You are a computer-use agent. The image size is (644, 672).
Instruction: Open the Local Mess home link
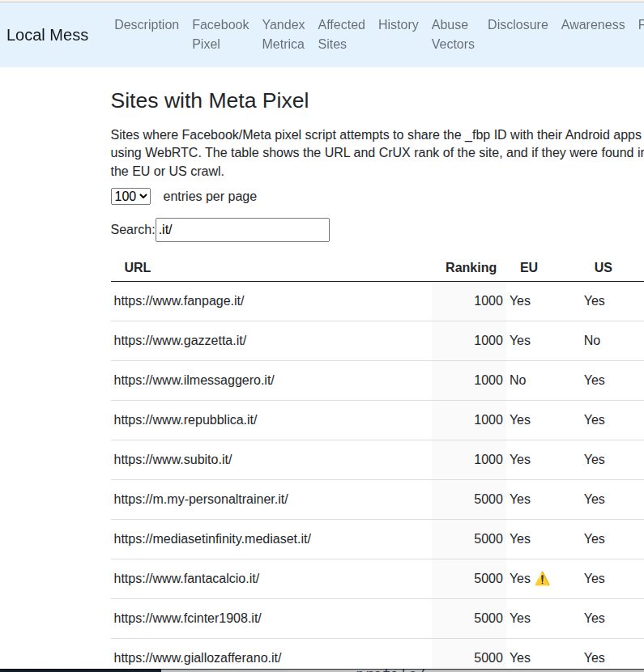click(x=47, y=35)
